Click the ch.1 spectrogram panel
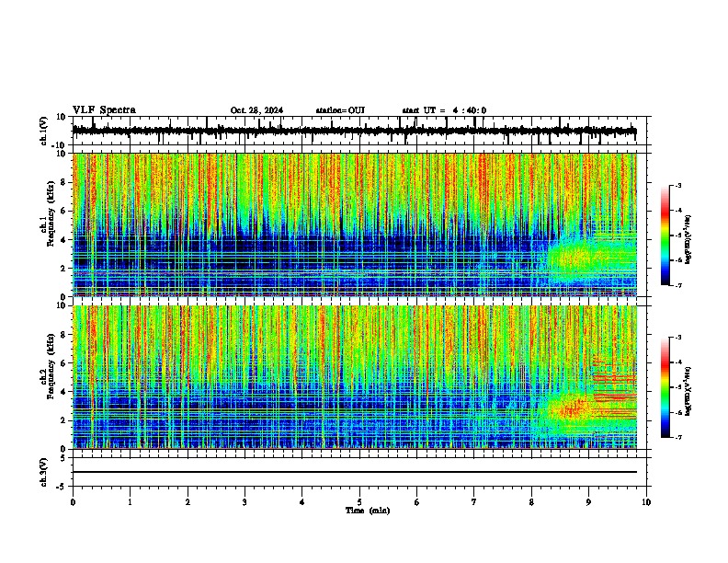Image resolution: width=728 pixels, height=563 pixels. [355, 224]
